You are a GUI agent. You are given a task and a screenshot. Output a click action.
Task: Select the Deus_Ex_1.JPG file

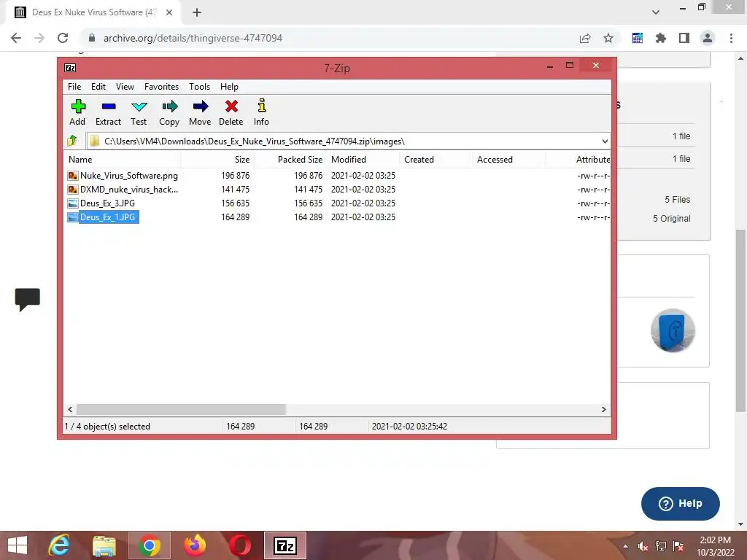click(107, 217)
